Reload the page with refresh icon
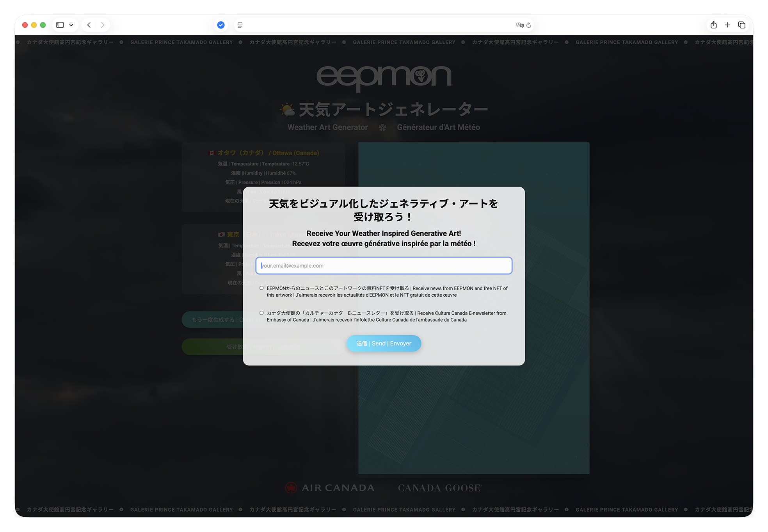This screenshot has height=532, width=768. [529, 25]
